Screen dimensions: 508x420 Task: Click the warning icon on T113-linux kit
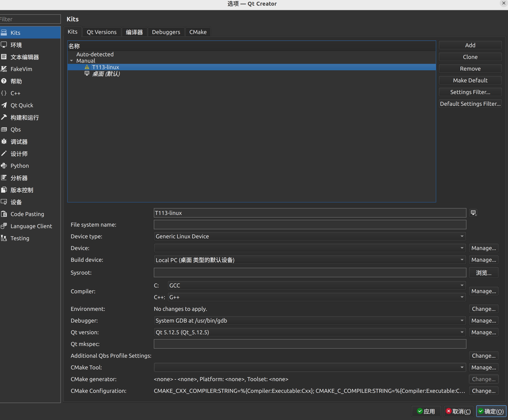87,67
